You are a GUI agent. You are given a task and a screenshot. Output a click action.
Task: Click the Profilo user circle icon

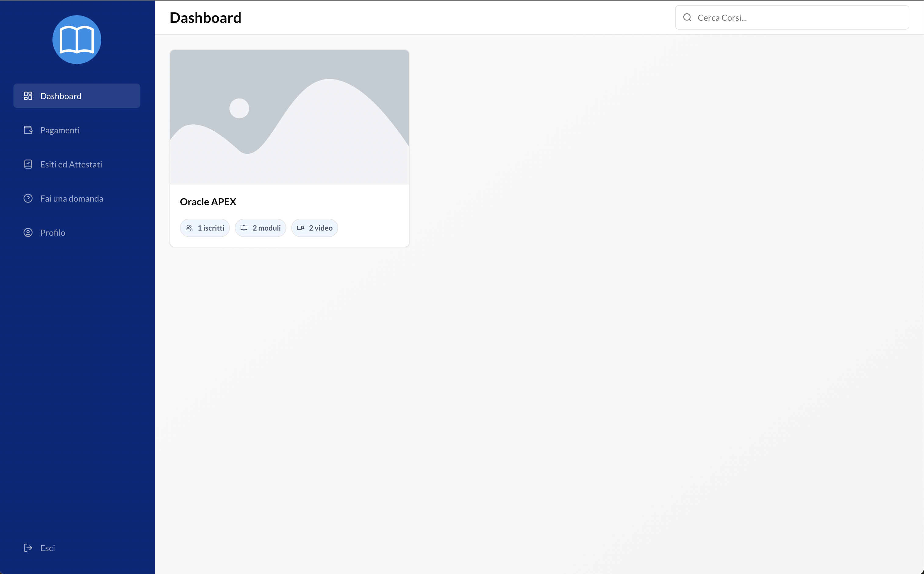coord(28,232)
